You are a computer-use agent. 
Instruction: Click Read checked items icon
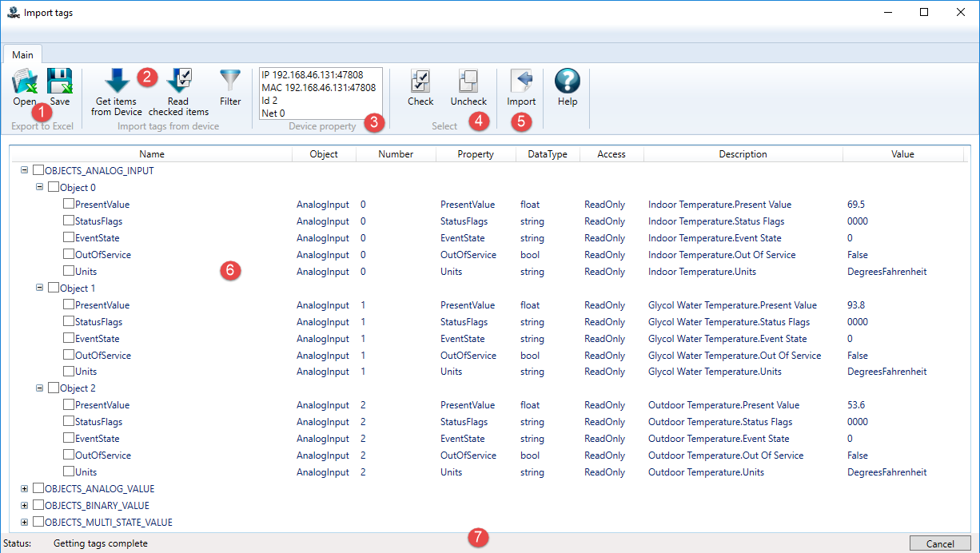click(x=178, y=82)
